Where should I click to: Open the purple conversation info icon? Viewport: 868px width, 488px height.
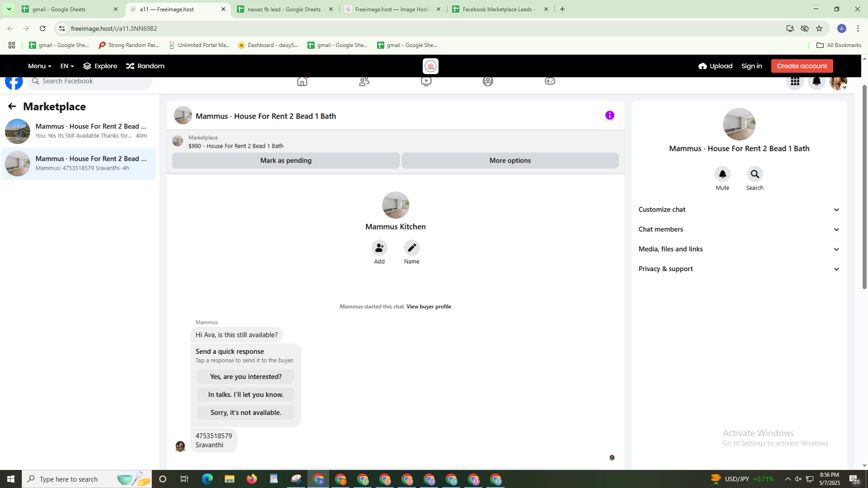click(609, 116)
